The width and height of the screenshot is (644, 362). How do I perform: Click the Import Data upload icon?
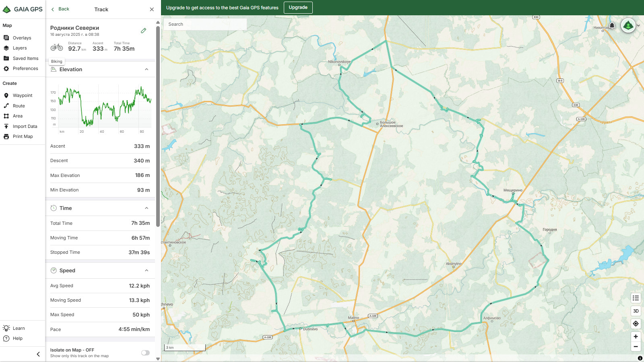[6, 126]
